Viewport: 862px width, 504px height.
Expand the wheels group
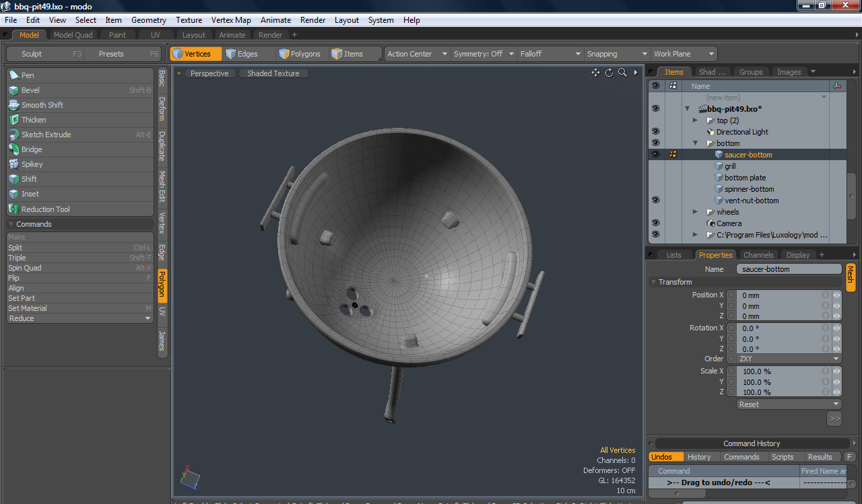[696, 212]
